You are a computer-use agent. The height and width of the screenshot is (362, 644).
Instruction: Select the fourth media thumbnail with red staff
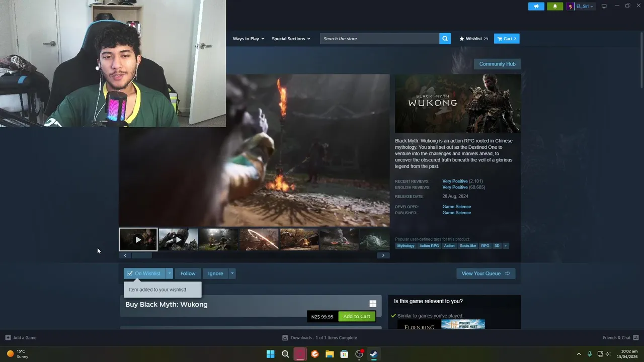[x=259, y=239]
